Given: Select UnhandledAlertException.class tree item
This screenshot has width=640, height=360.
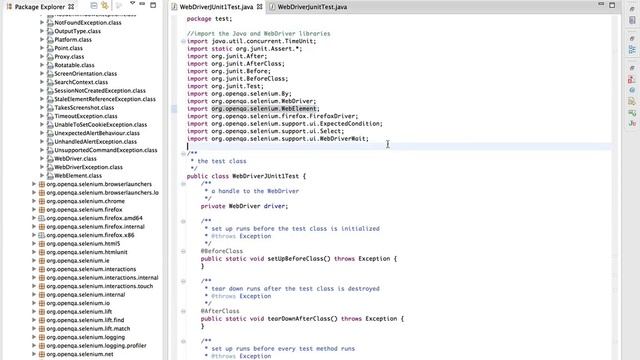Looking at the screenshot, I should 96,142.
